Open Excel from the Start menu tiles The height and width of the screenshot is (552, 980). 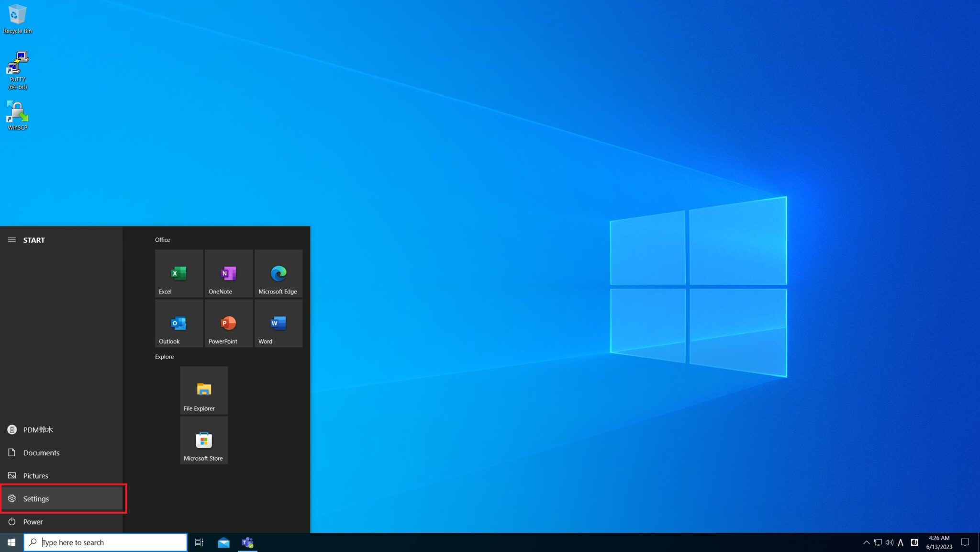178,273
